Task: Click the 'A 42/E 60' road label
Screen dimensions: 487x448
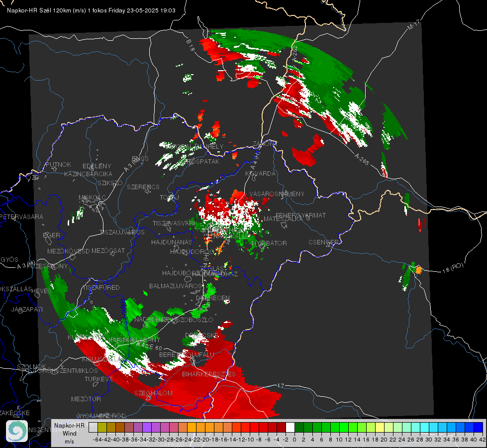Action: 149,346
